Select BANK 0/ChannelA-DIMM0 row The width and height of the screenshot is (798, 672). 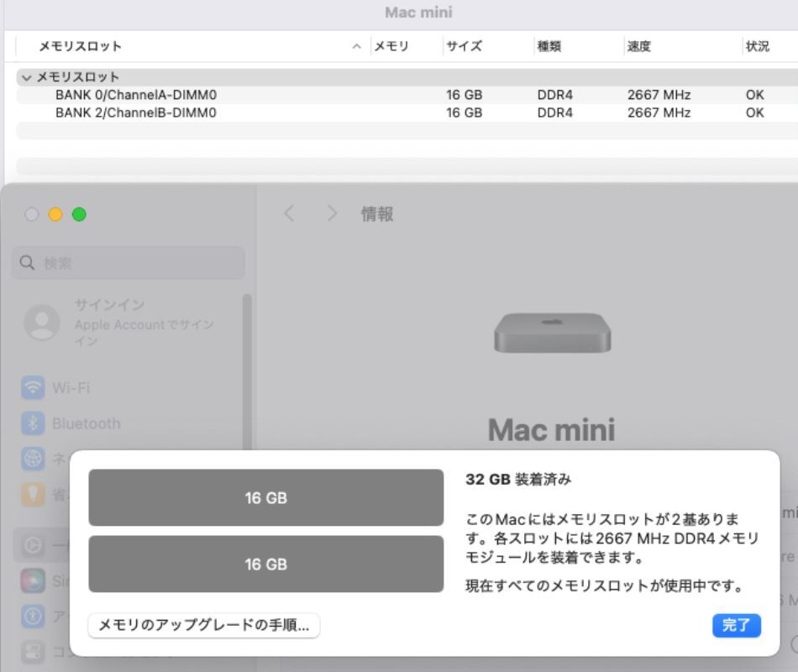pos(407,95)
